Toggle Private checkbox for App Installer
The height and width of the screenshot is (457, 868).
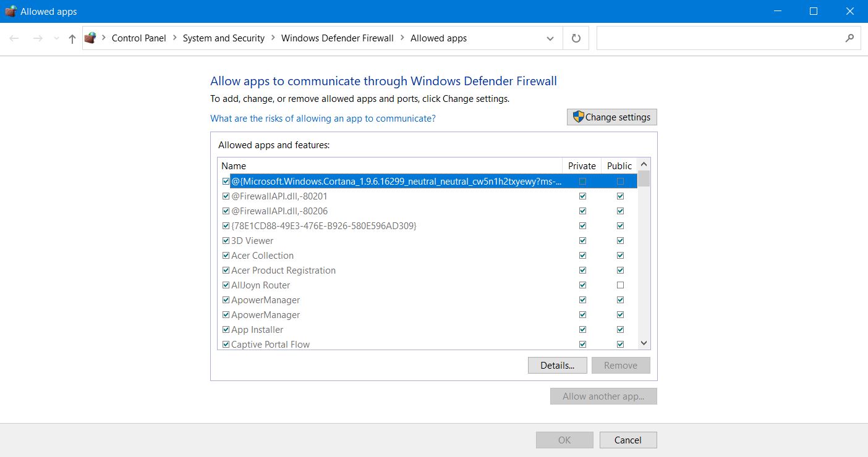tap(582, 330)
